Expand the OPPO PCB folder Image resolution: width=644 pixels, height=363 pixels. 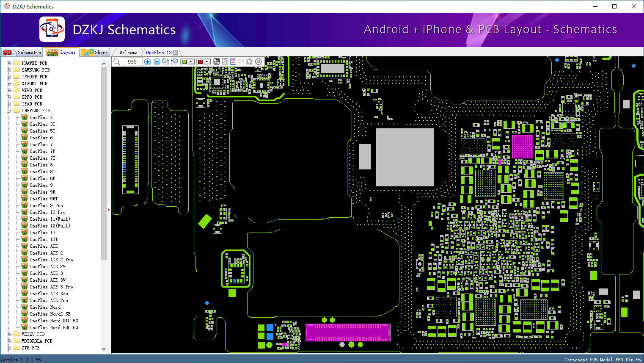pos(9,97)
